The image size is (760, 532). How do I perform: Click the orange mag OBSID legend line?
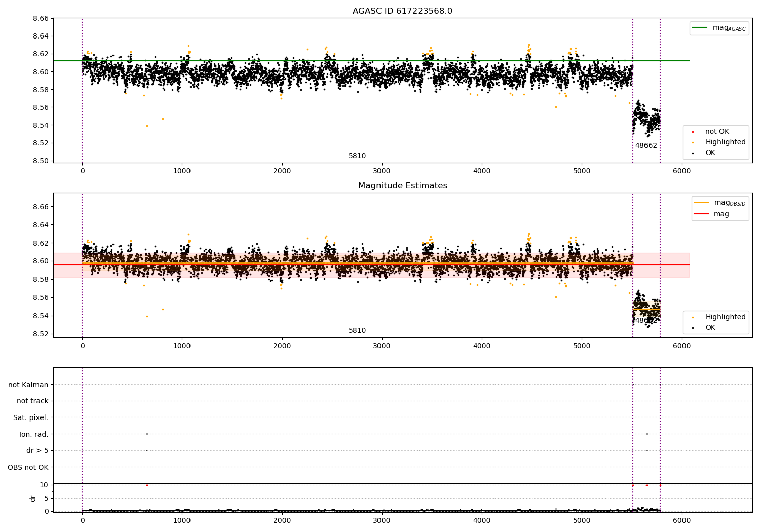pos(702,203)
